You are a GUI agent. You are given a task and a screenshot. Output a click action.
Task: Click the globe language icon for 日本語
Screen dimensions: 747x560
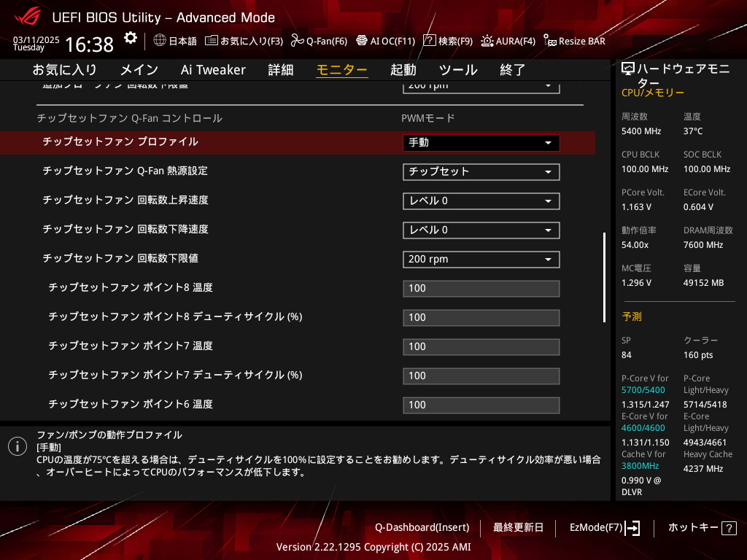(x=160, y=40)
